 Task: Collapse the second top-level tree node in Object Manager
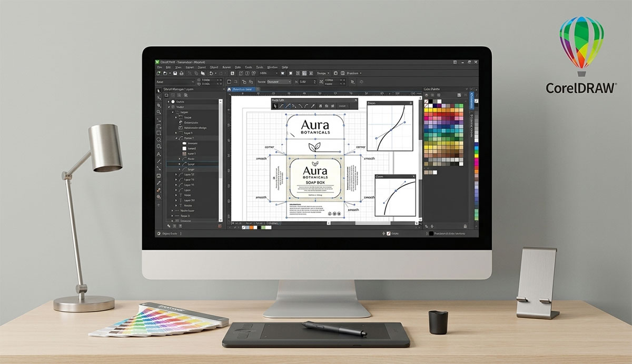[169, 107]
